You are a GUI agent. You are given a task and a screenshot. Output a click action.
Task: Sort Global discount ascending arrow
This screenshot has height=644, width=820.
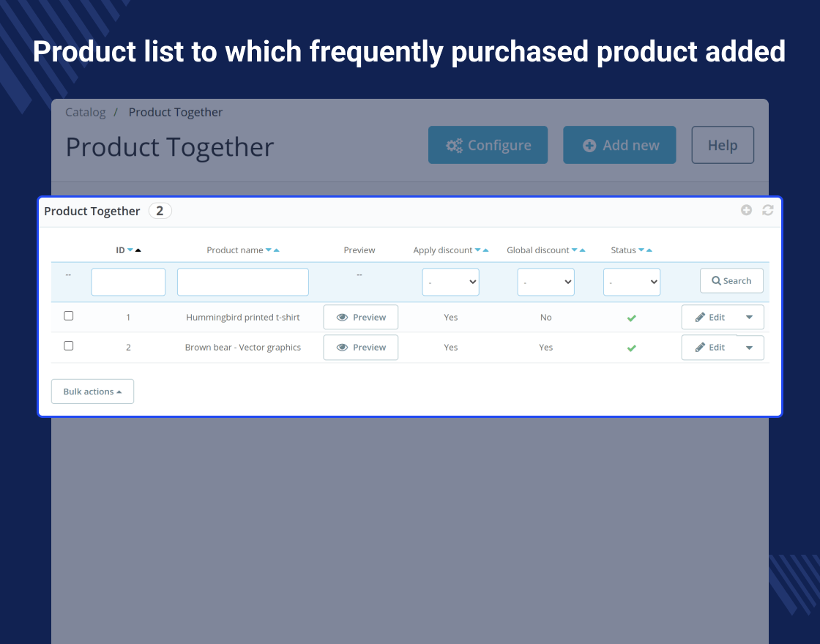coord(583,250)
